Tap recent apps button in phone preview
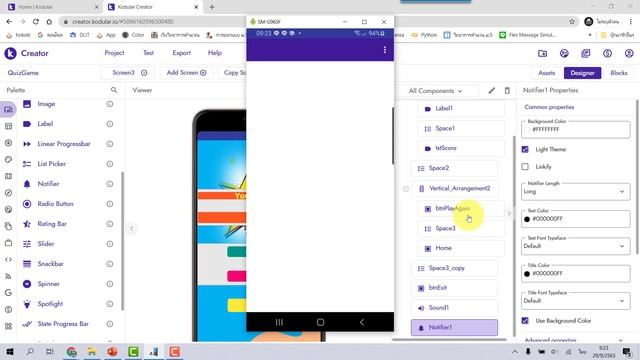Screen dimensions: 640x360 [x=279, y=322]
